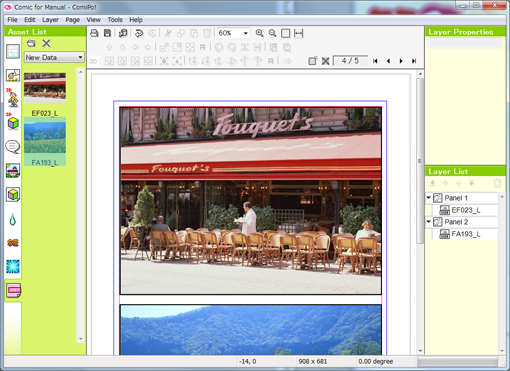Click the Save icon in the toolbar
The height and width of the screenshot is (371, 510).
[x=107, y=33]
